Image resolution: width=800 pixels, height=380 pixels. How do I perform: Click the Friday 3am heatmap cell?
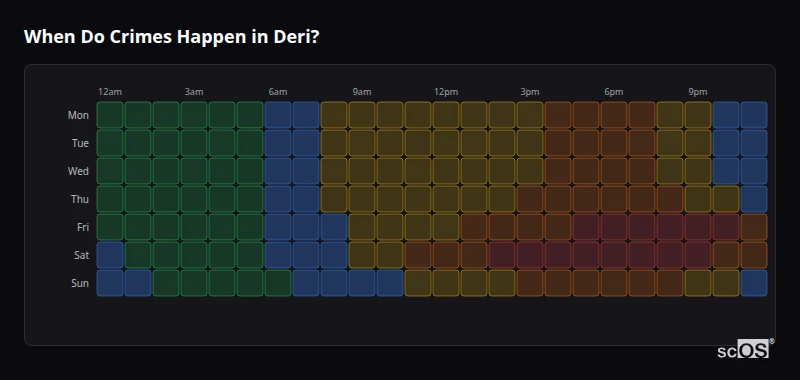[x=194, y=226]
